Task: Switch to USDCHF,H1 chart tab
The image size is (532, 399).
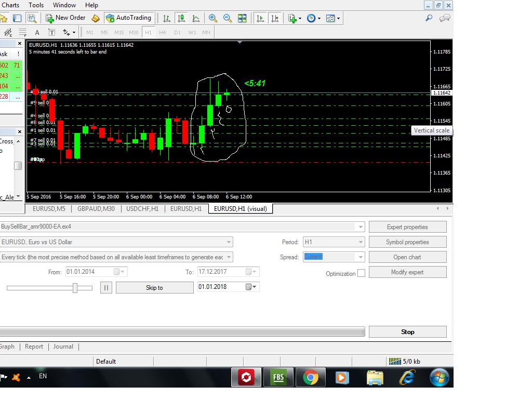Action: coord(142,209)
